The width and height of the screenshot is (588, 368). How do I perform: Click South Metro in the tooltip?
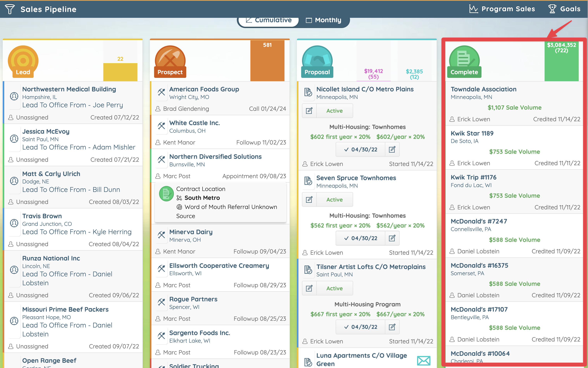(202, 198)
